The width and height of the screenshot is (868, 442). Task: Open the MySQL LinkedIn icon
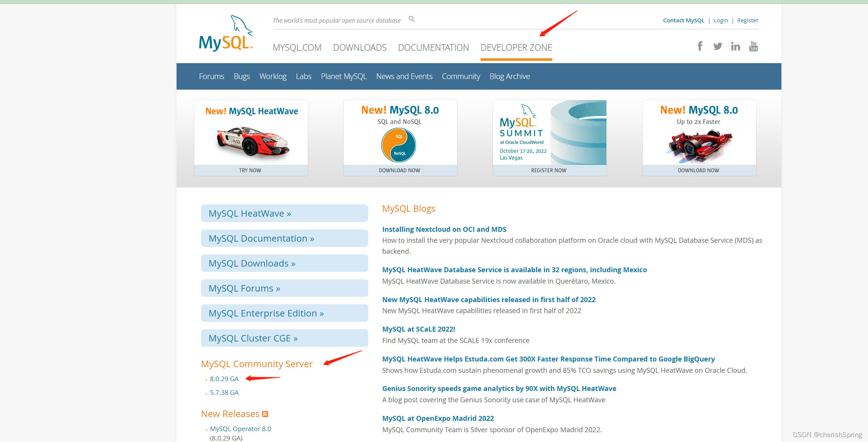735,46
